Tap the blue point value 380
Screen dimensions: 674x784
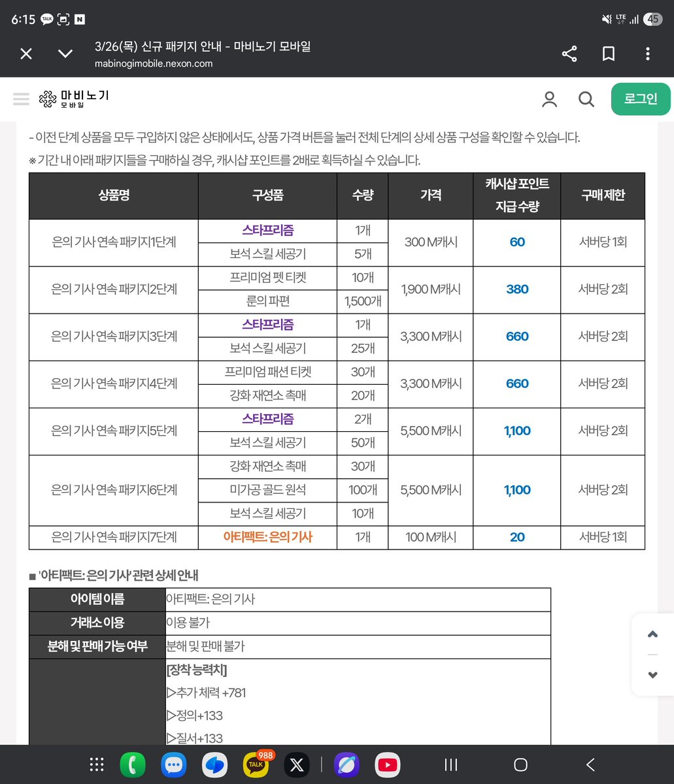pyautogui.click(x=517, y=289)
